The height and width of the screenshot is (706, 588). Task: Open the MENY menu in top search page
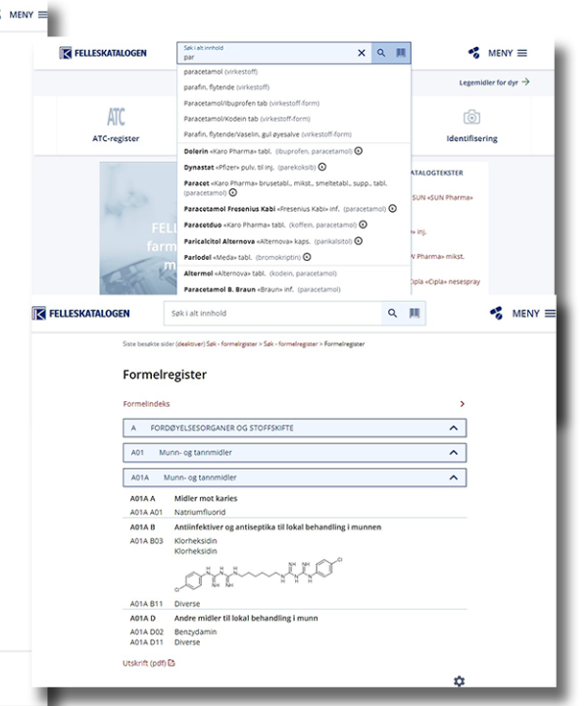coord(507,53)
